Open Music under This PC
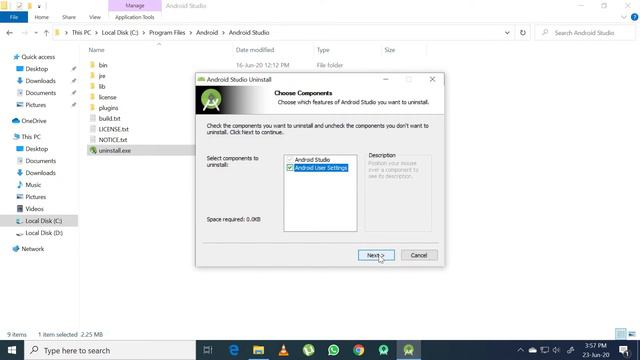This screenshot has width=640, height=360. click(x=33, y=185)
